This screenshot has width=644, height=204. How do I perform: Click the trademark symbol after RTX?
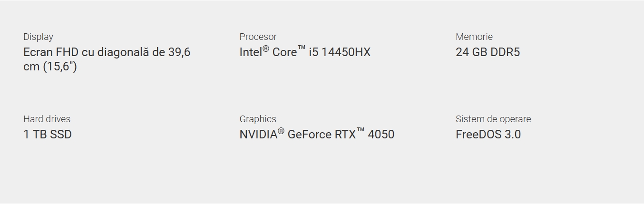point(361,131)
